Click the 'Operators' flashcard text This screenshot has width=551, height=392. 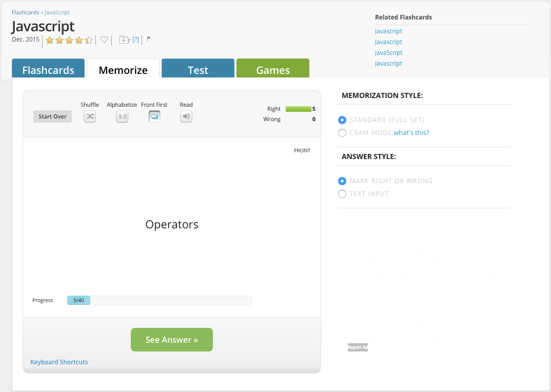tap(172, 224)
